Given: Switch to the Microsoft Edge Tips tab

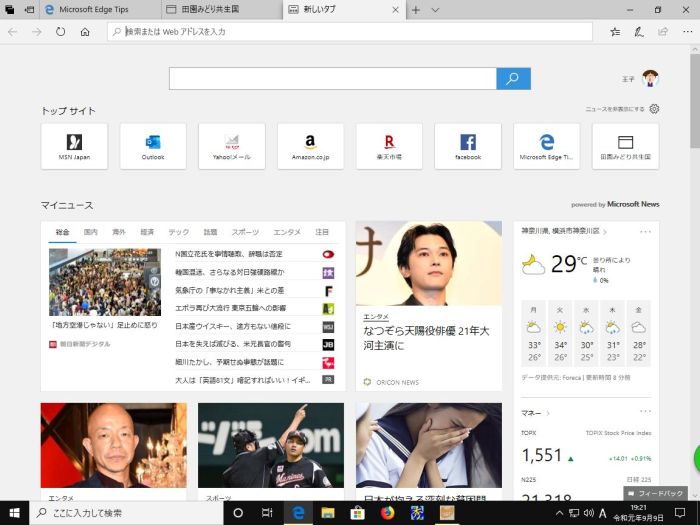Looking at the screenshot, I should pos(95,10).
